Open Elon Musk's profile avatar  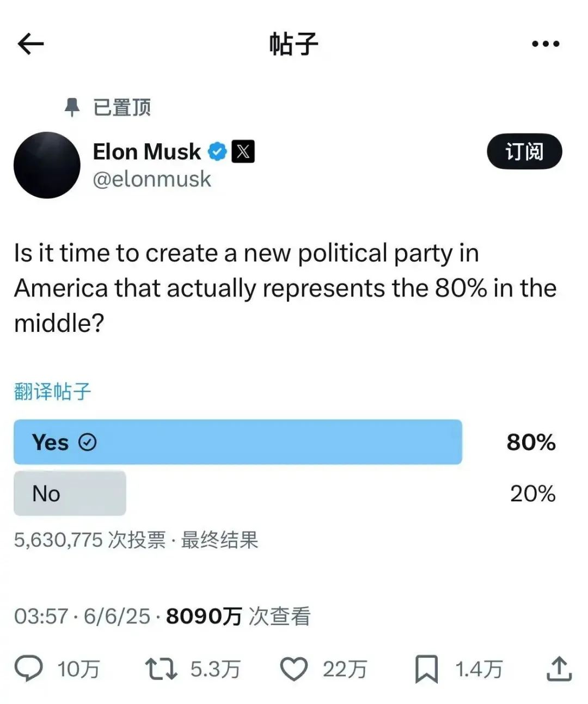47,165
